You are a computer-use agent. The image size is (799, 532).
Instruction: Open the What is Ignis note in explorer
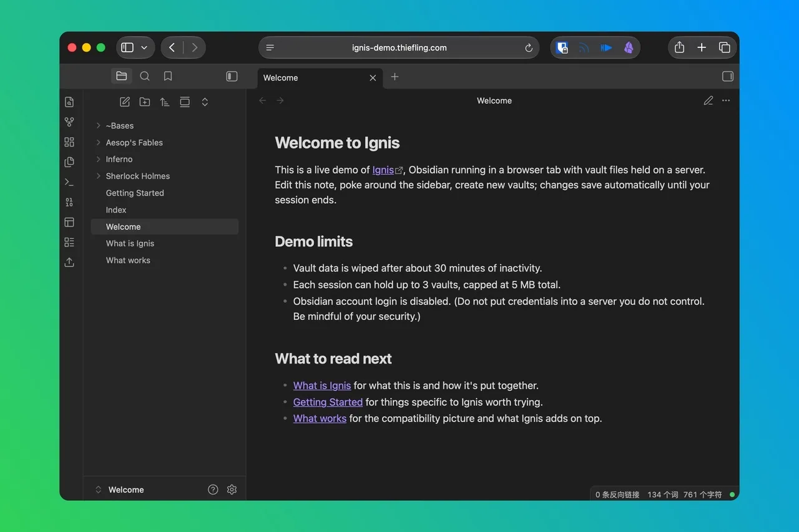[165, 243]
